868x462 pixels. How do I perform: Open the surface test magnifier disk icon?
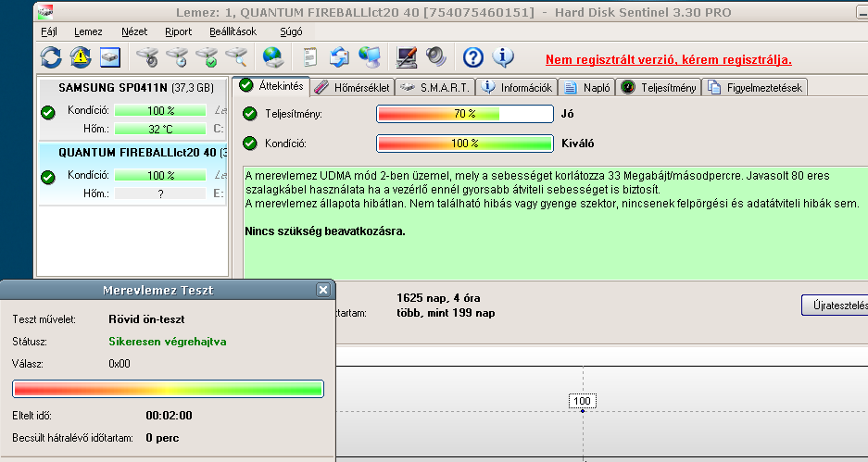236,57
